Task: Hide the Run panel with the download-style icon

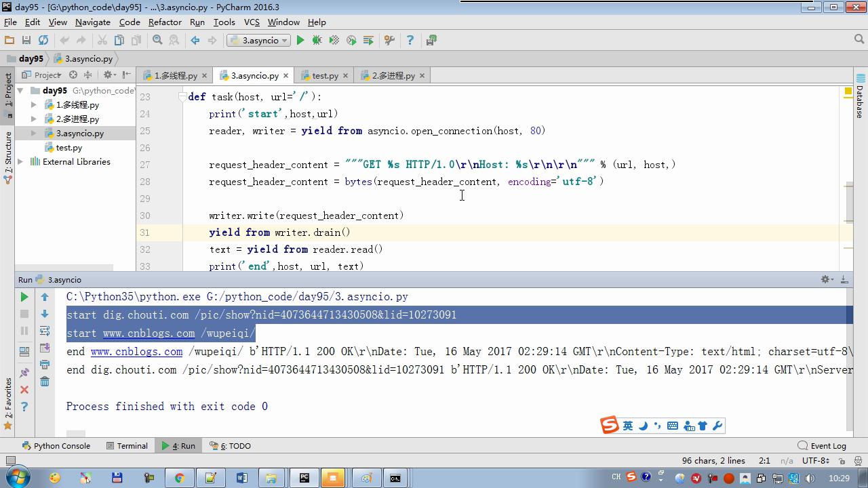Action: 844,279
